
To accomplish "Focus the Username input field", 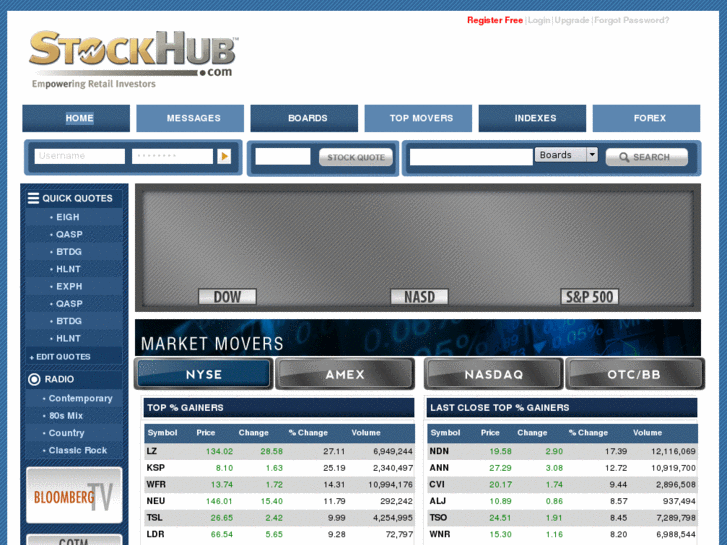I will tap(80, 156).
